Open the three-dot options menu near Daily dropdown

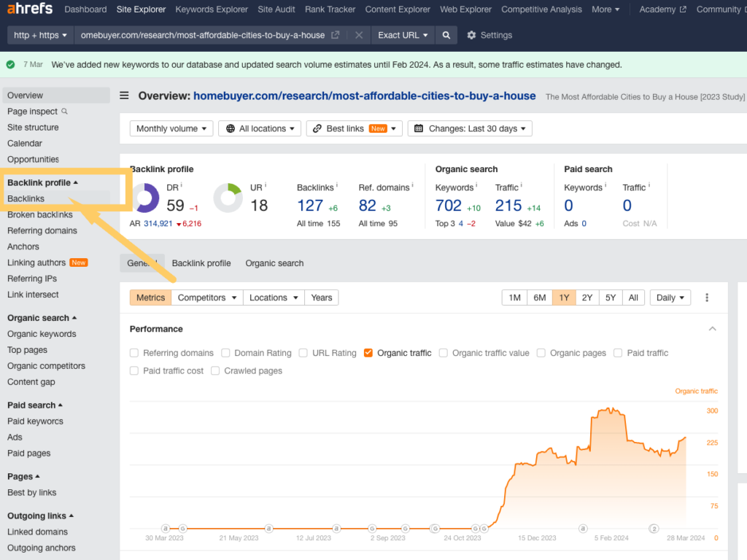coord(706,297)
